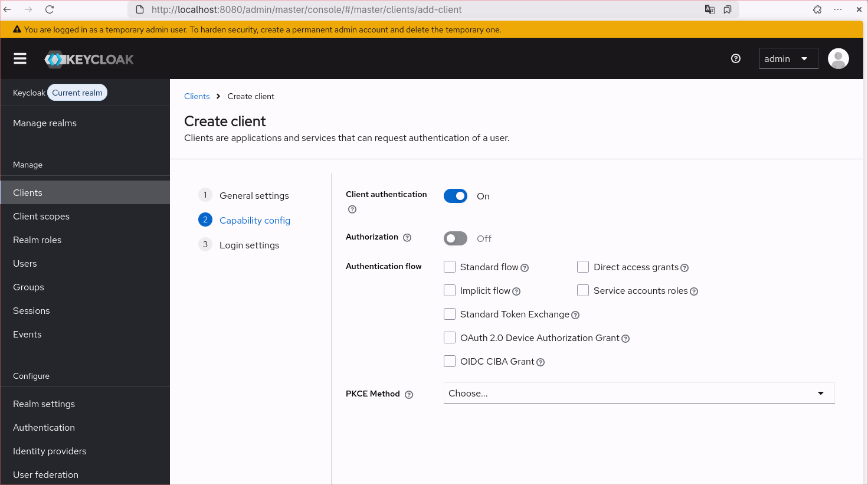The image size is (868, 485).
Task: Show help icon for Implicit flow
Action: (516, 291)
